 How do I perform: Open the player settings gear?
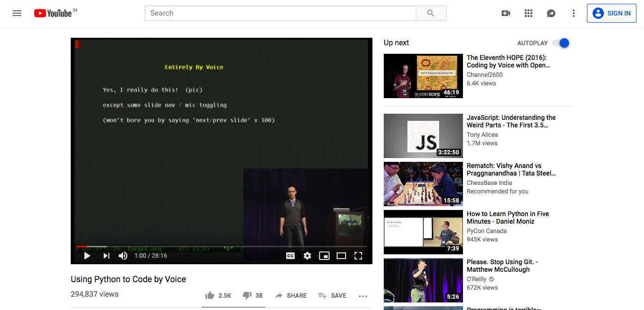(x=307, y=256)
